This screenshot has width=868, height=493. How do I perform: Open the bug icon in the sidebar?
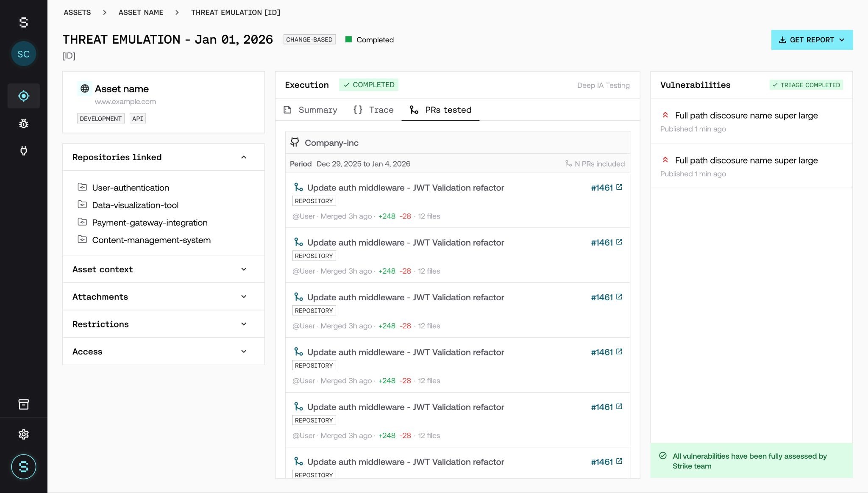[24, 124]
